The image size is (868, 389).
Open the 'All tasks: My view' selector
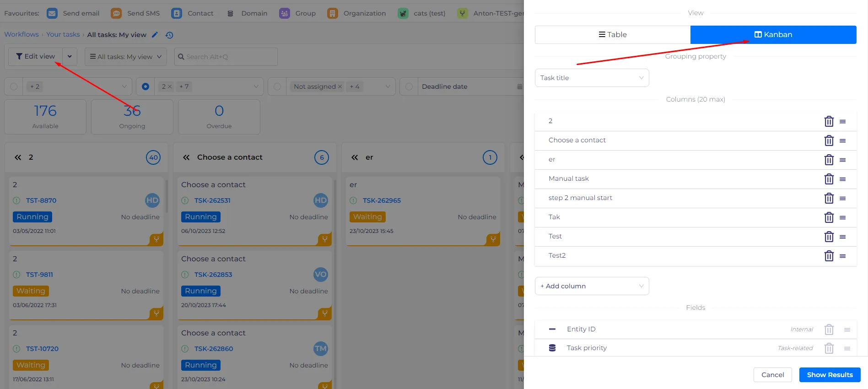pyautogui.click(x=126, y=57)
